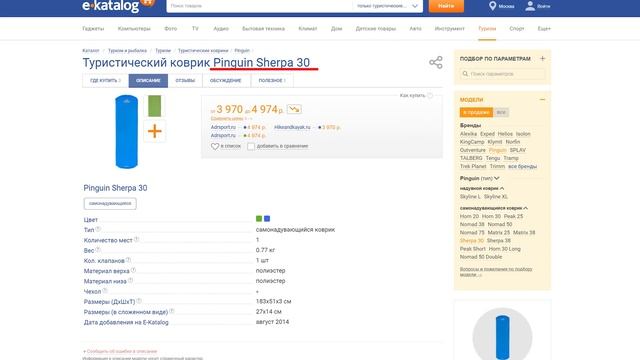Click the help icon next to Тип
The width and height of the screenshot is (640, 360).
[98, 229]
